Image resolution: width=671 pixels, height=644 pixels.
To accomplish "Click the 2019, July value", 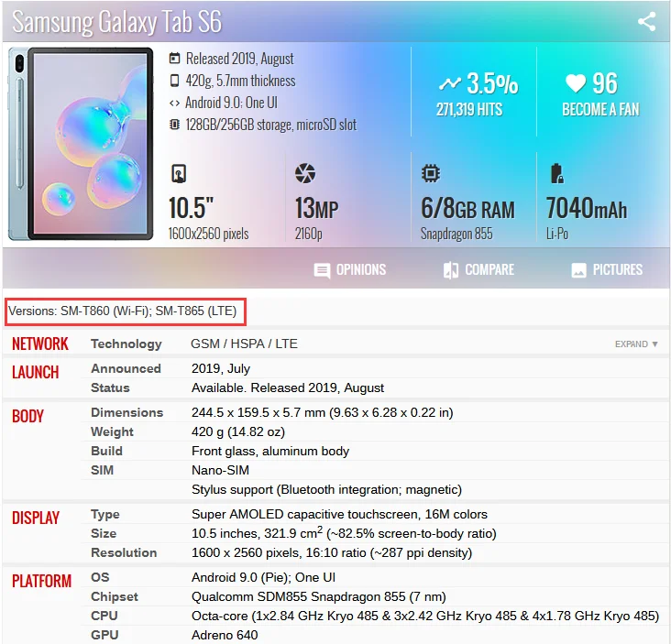I will tap(220, 368).
